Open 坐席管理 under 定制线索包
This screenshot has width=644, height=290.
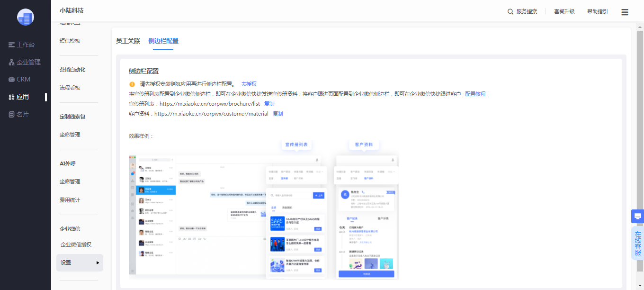(70, 135)
